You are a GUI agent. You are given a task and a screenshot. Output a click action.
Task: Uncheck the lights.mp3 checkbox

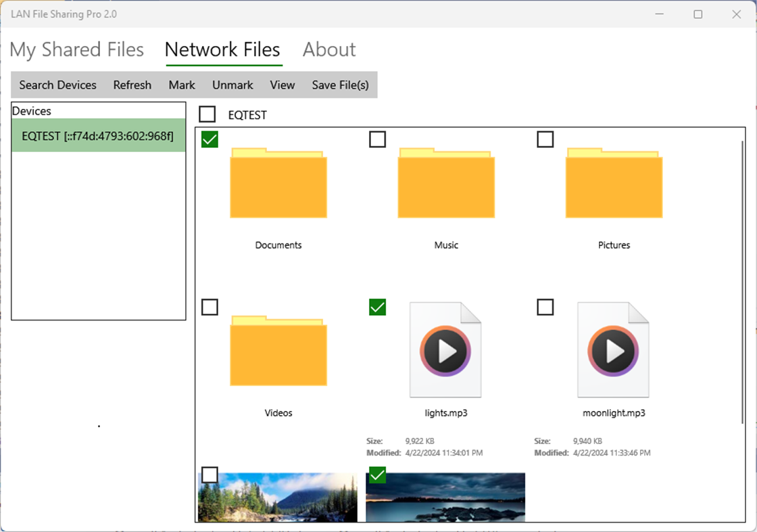(377, 307)
